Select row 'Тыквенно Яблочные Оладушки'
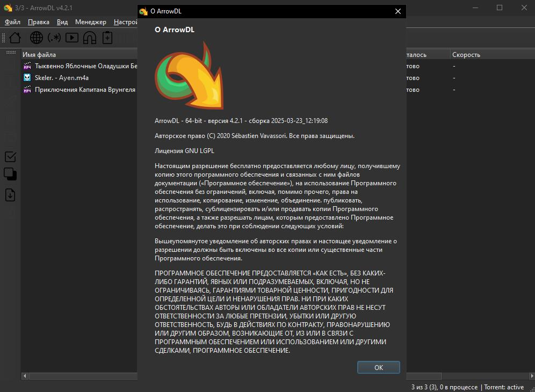Image resolution: width=535 pixels, height=392 pixels. click(79, 66)
